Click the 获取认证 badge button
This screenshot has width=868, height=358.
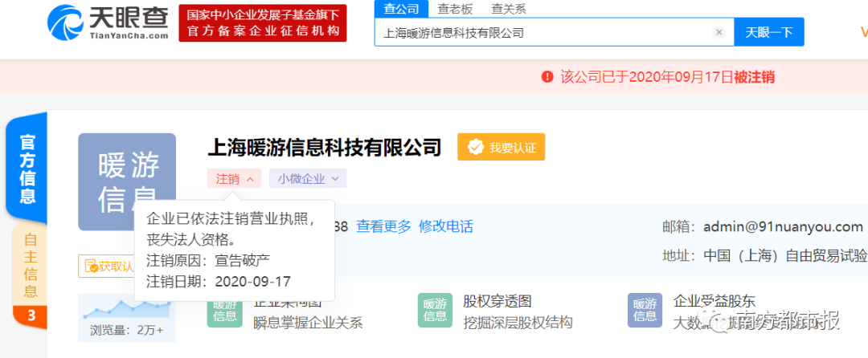(108, 266)
